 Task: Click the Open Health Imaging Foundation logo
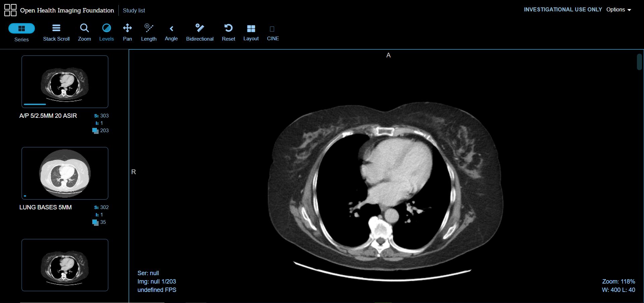tap(10, 10)
